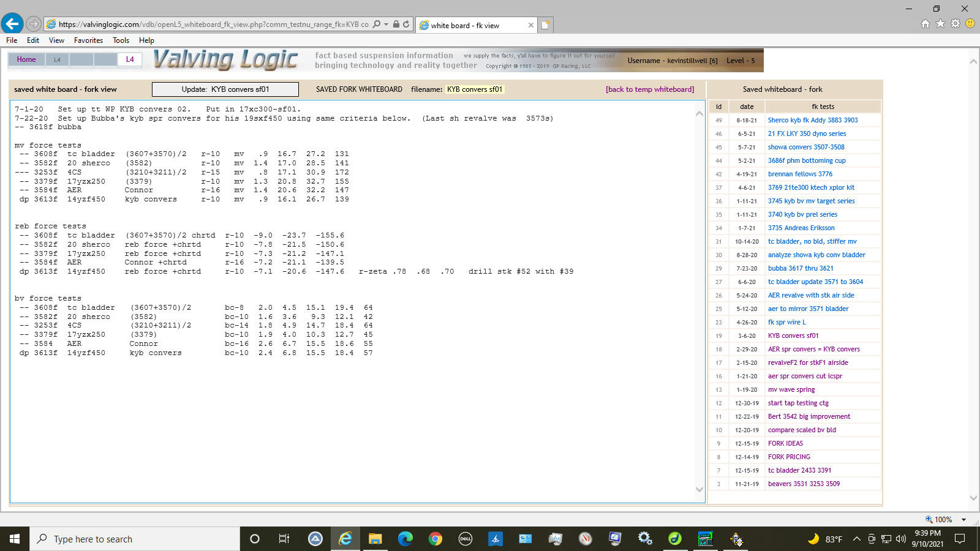Open the browser home icon
This screenshot has width=980, height=551.
(925, 24)
